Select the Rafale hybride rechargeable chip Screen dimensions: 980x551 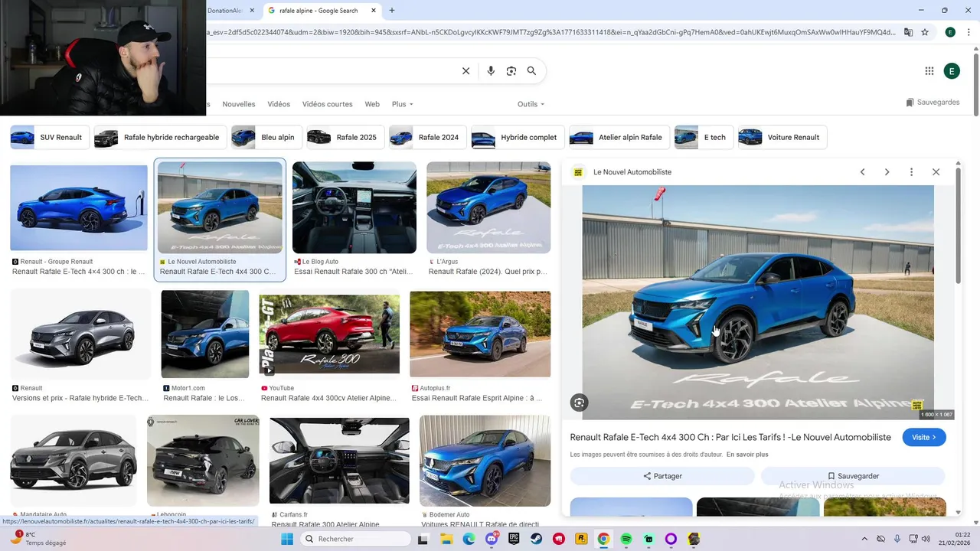[x=160, y=138]
